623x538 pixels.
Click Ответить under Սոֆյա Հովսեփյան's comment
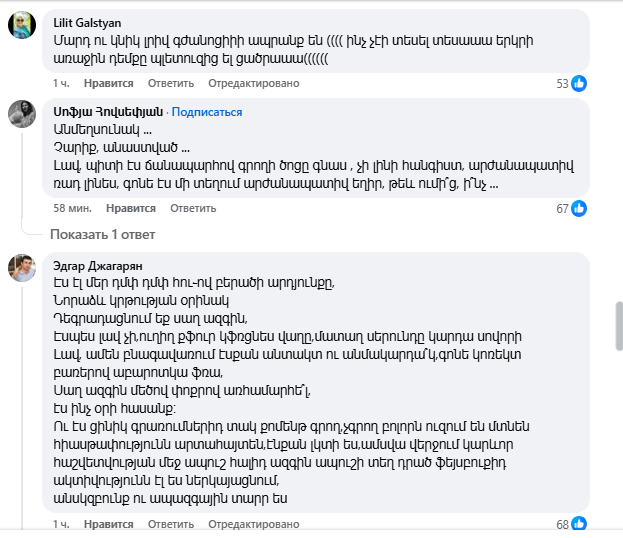[193, 208]
